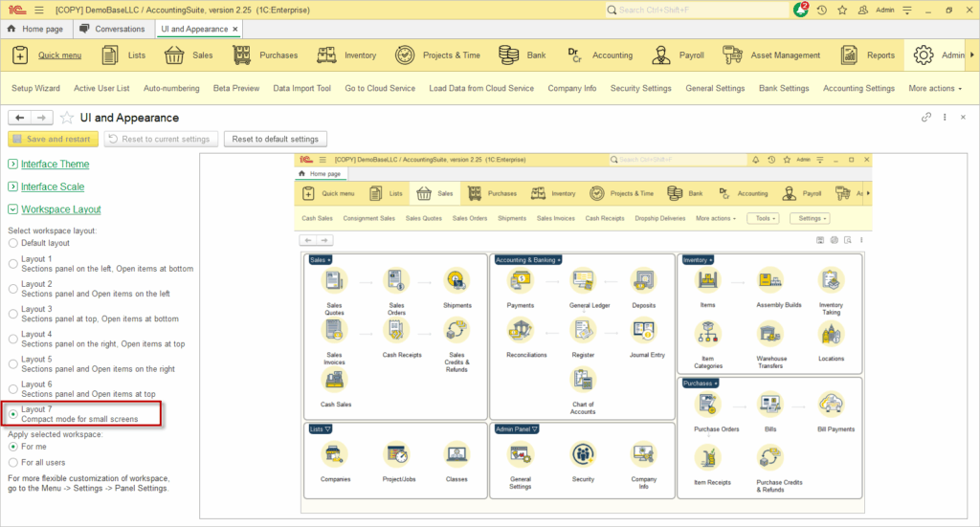Open Auto-numbering command
Image resolution: width=980 pixels, height=527 pixels.
tap(171, 88)
